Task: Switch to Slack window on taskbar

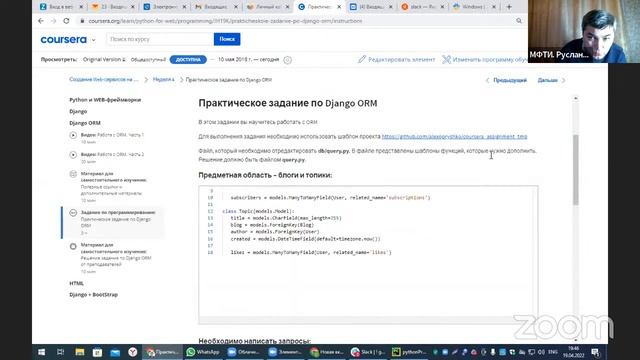Action: pyautogui.click(x=368, y=352)
